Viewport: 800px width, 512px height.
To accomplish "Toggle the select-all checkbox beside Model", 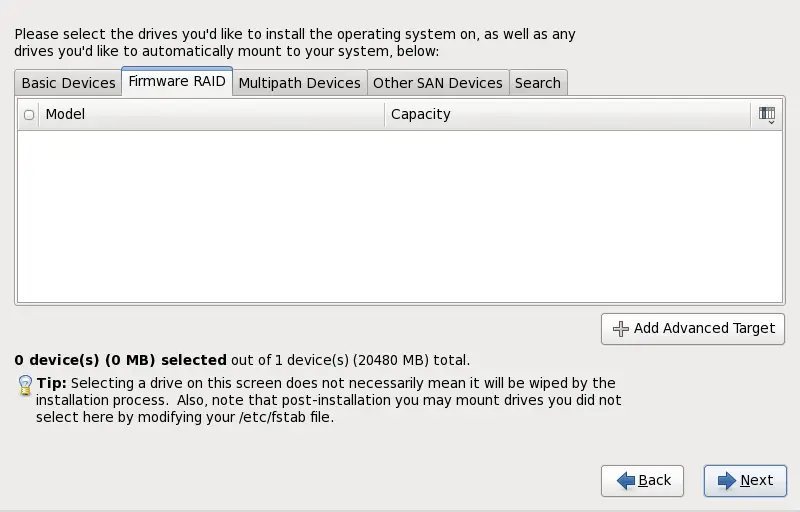I will pyautogui.click(x=29, y=115).
